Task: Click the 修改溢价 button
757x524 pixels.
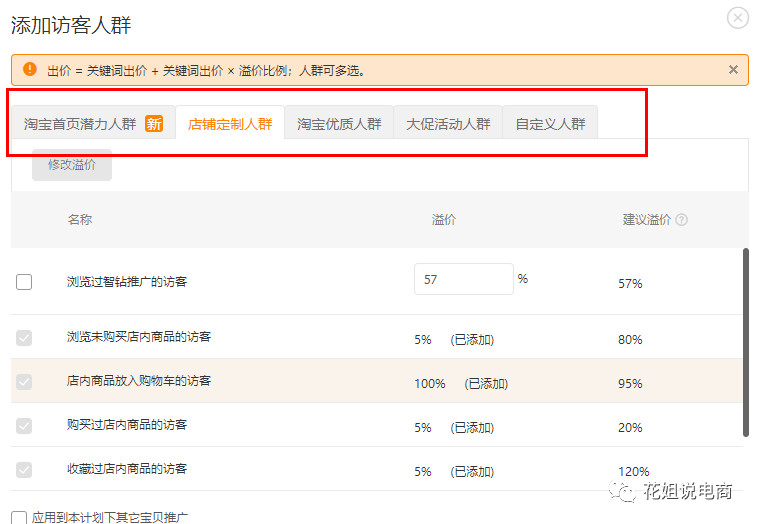Action: pos(72,165)
